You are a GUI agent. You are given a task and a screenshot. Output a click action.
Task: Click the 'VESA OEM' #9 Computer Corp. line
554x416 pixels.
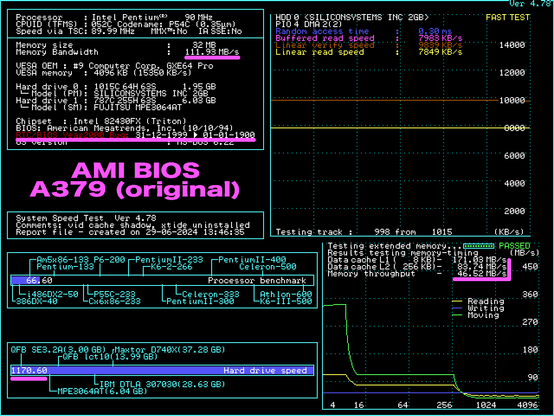114,66
